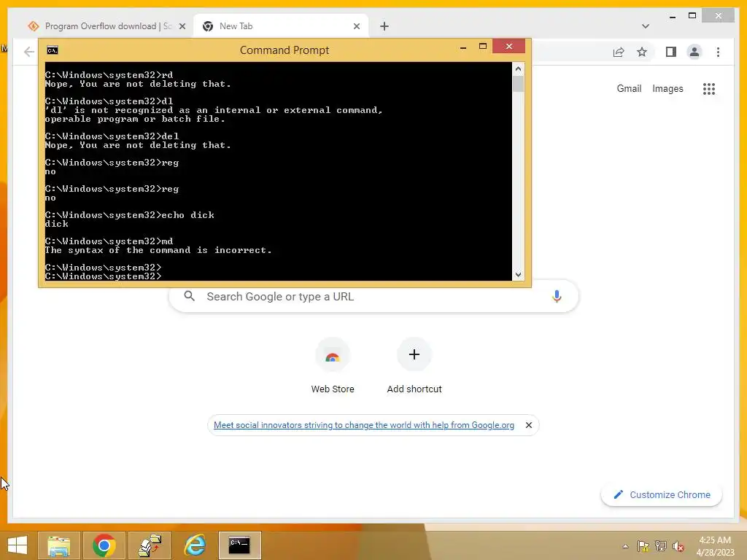Click Customize Chrome button
Image resolution: width=747 pixels, height=560 pixels.
pyautogui.click(x=662, y=495)
